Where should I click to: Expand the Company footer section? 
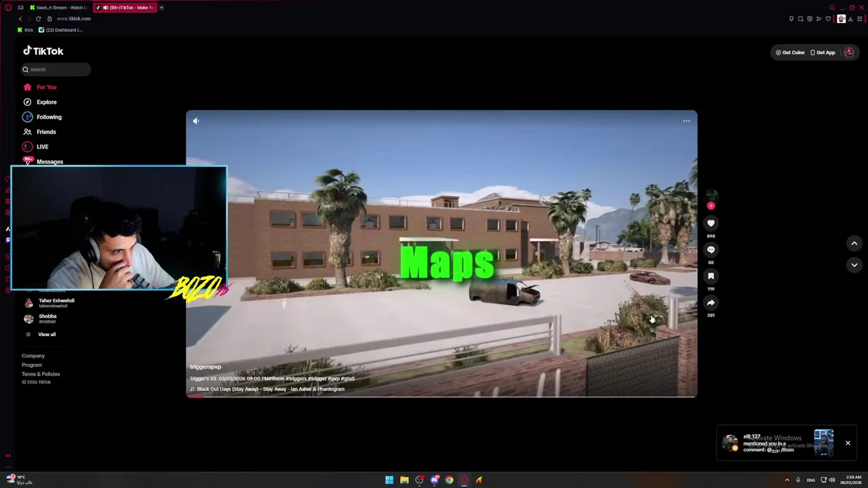[x=33, y=356]
